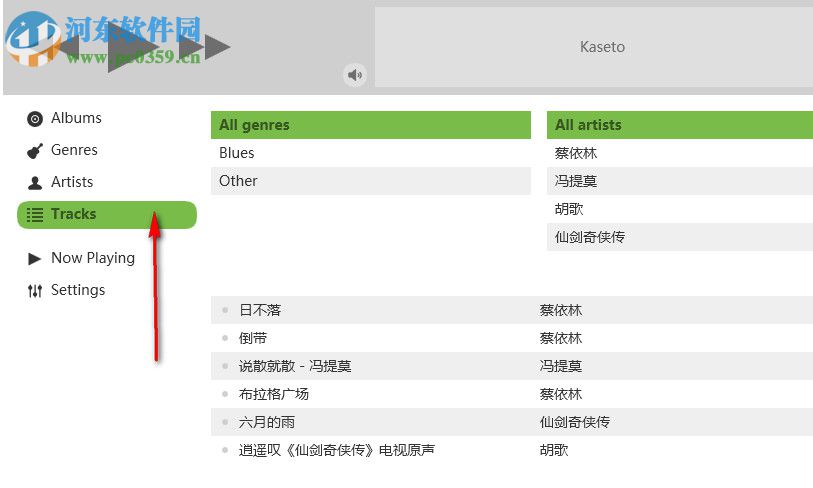This screenshot has width=813, height=488.
Task: Skip to next track with fast-forward button
Action: (x=204, y=47)
